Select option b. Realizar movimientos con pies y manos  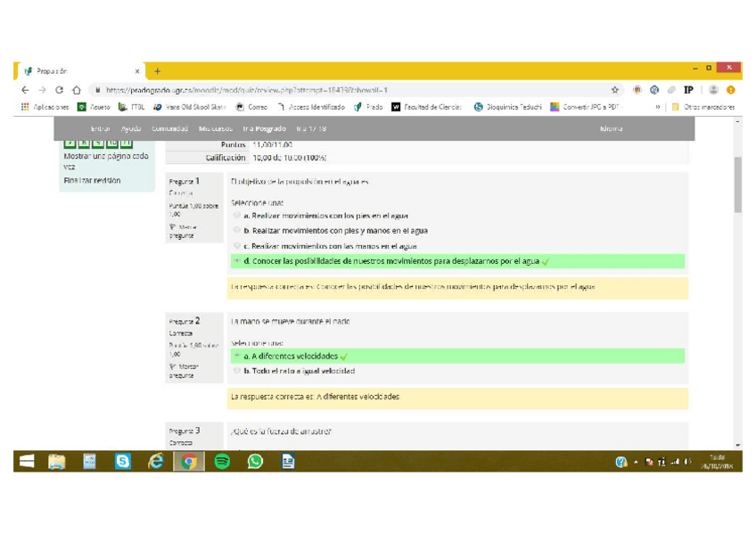(x=237, y=231)
